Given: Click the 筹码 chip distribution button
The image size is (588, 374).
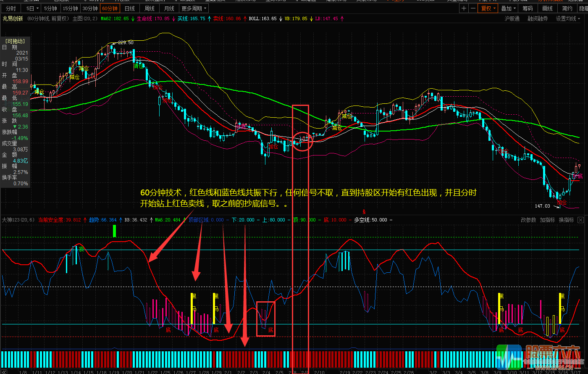Looking at the screenshot, I should (528, 8).
